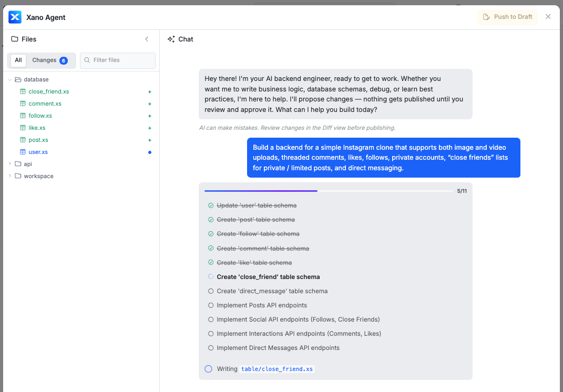Click the folder icon next to the Files heading

[14, 39]
